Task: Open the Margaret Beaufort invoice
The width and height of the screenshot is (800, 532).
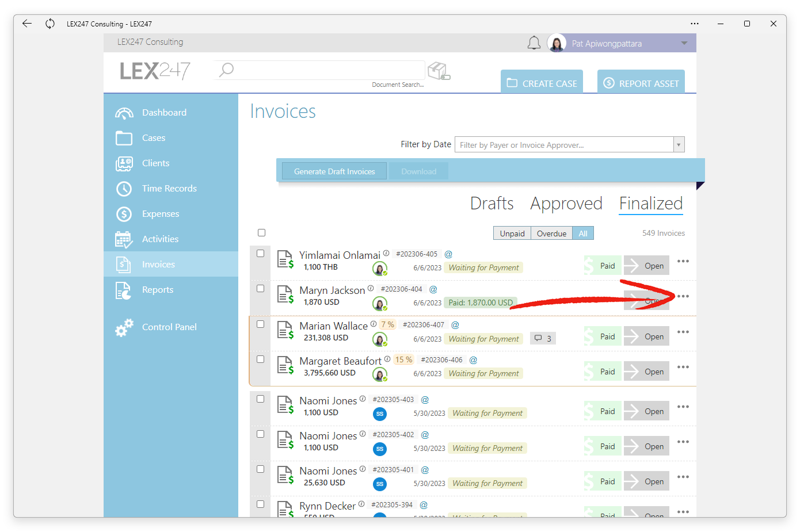Action: [x=646, y=372]
